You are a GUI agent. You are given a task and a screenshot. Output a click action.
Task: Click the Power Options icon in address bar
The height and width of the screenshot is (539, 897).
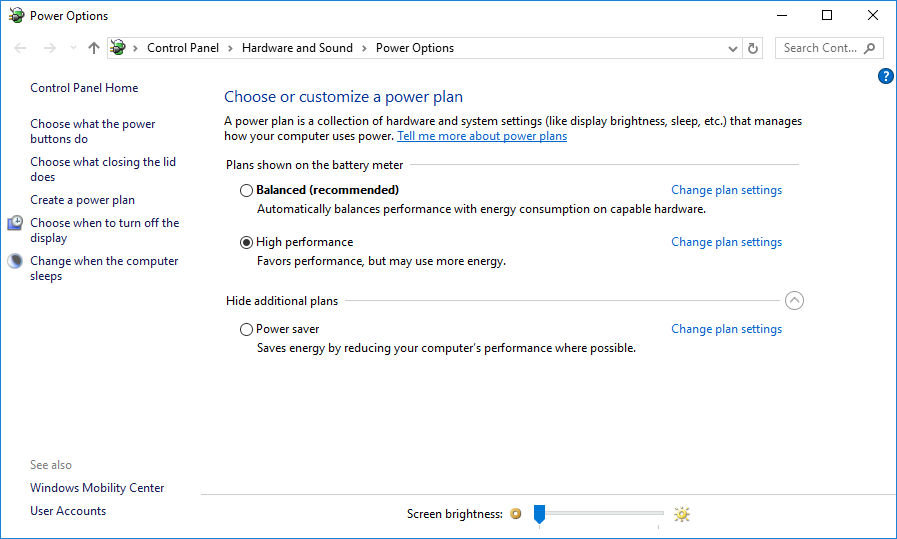(x=118, y=48)
